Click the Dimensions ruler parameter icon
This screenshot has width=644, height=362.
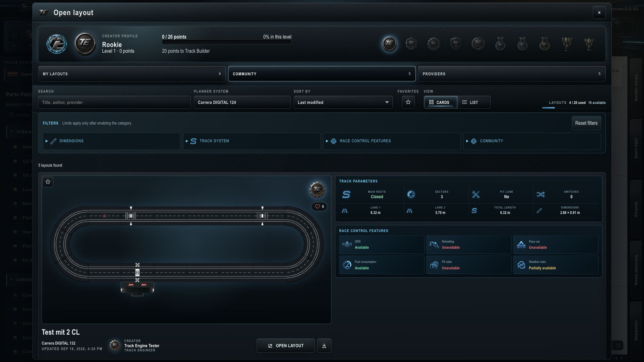[539, 211]
